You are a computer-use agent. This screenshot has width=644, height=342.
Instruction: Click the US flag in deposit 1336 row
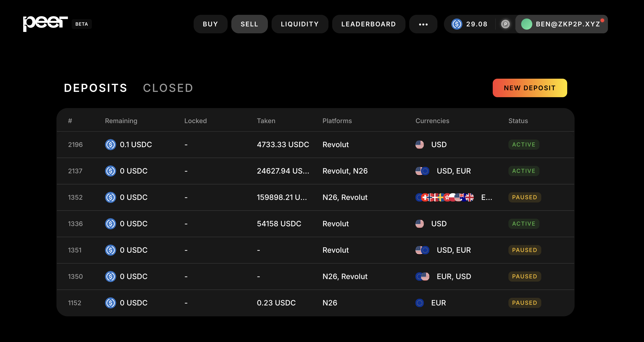coord(419,224)
